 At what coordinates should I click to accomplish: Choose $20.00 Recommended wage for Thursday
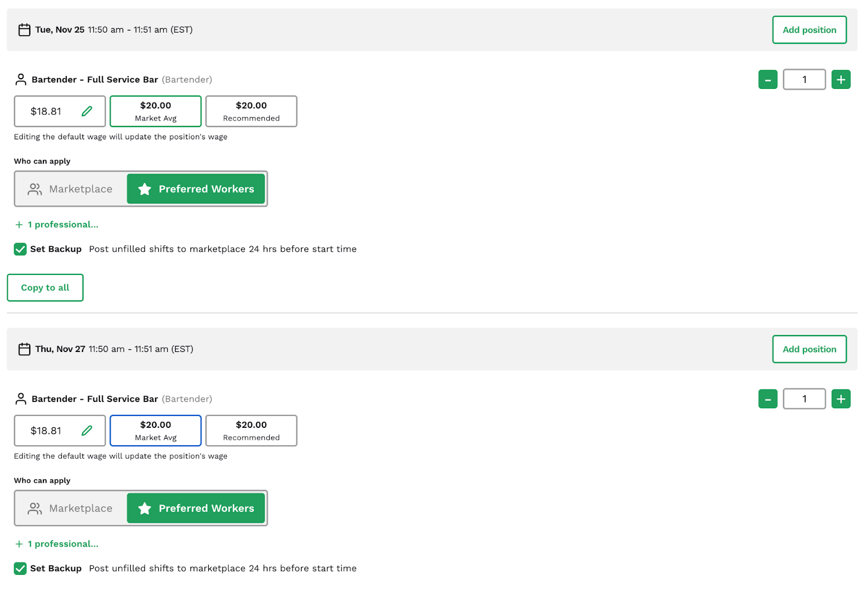[x=251, y=431]
